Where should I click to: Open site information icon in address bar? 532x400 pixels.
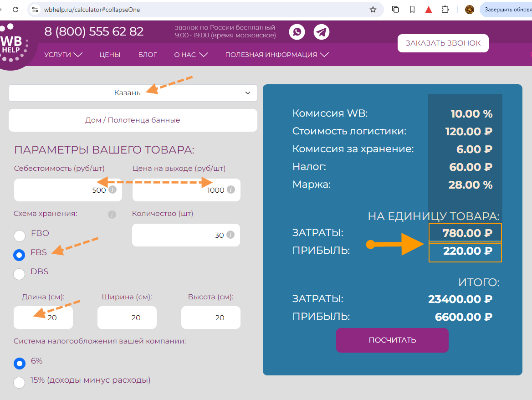35,10
